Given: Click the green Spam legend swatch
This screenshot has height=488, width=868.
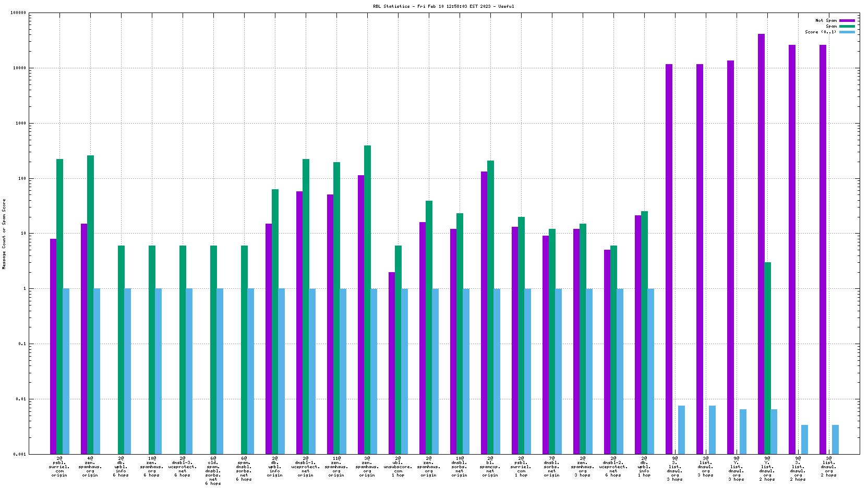Looking at the screenshot, I should click(x=847, y=27).
